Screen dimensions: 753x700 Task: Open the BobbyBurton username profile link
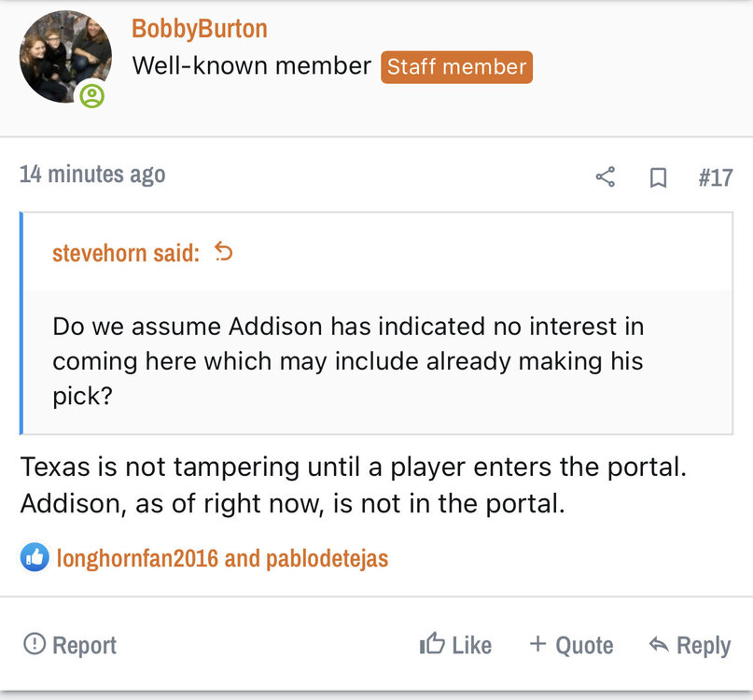coord(199,29)
